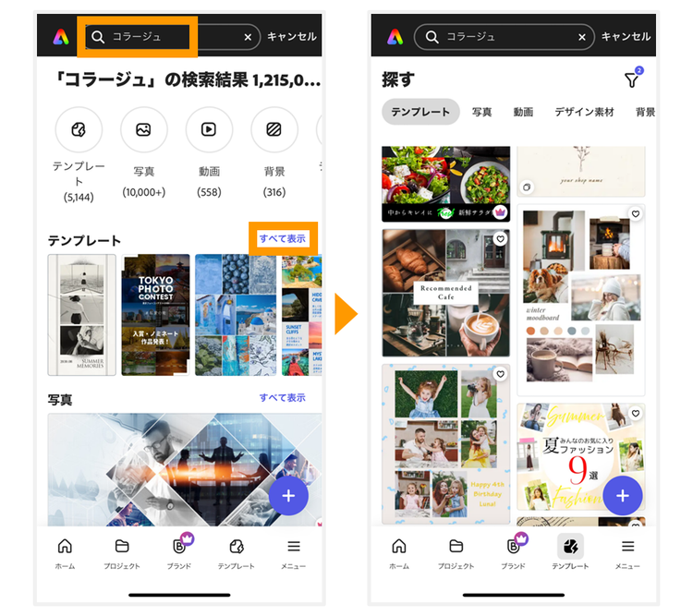Screen dimensions: 693x616
Task: Favorite the Recommended Cafe template heart
Action: click(x=500, y=239)
